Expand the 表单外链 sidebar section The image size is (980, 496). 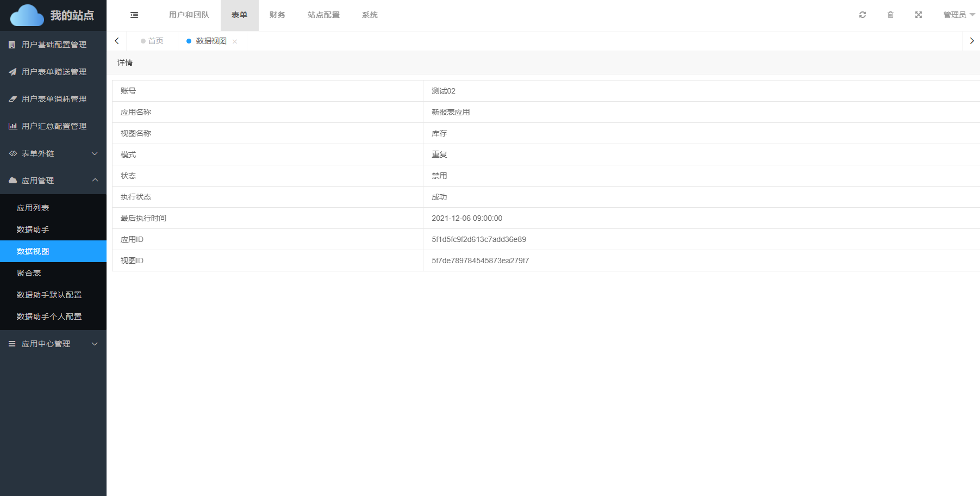[53, 153]
